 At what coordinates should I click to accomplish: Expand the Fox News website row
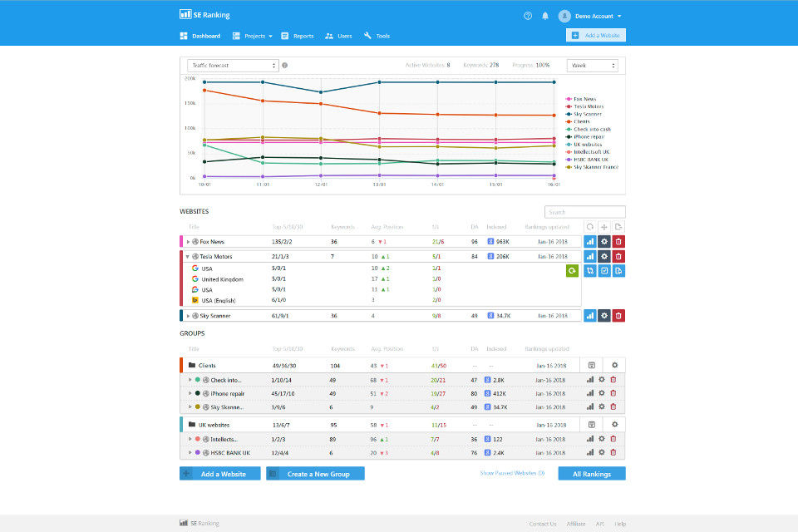click(188, 242)
